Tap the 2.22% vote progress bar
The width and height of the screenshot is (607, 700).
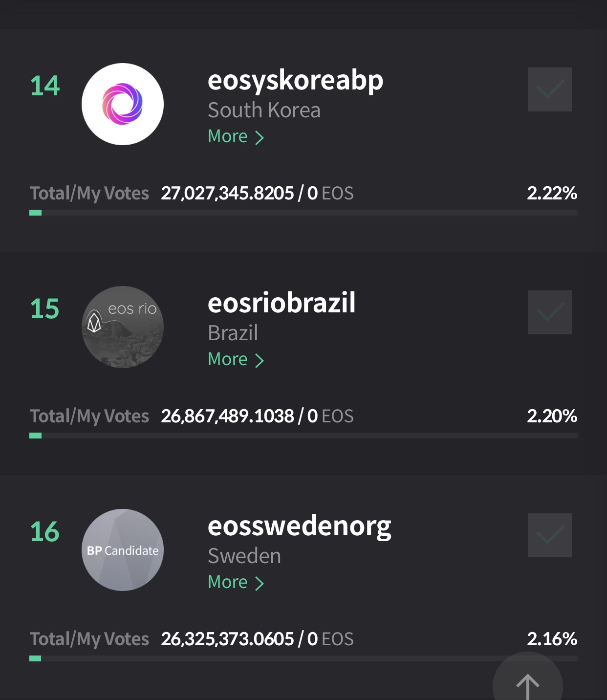[x=303, y=213]
